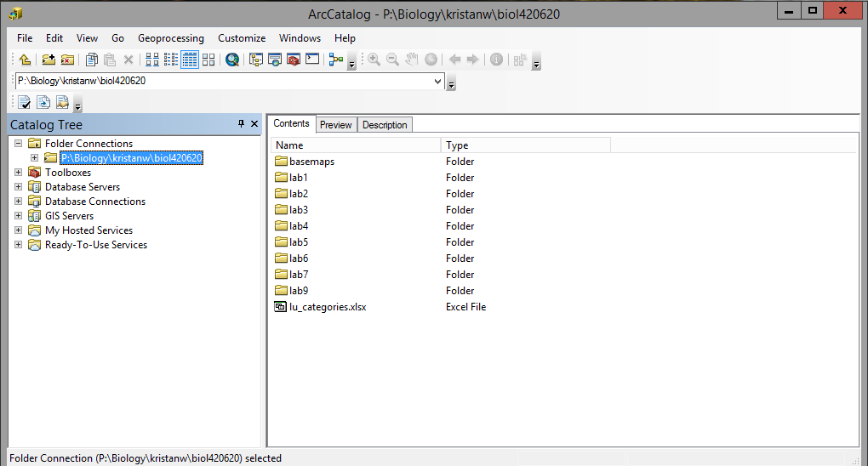Open the Search window icon

pos(275,60)
